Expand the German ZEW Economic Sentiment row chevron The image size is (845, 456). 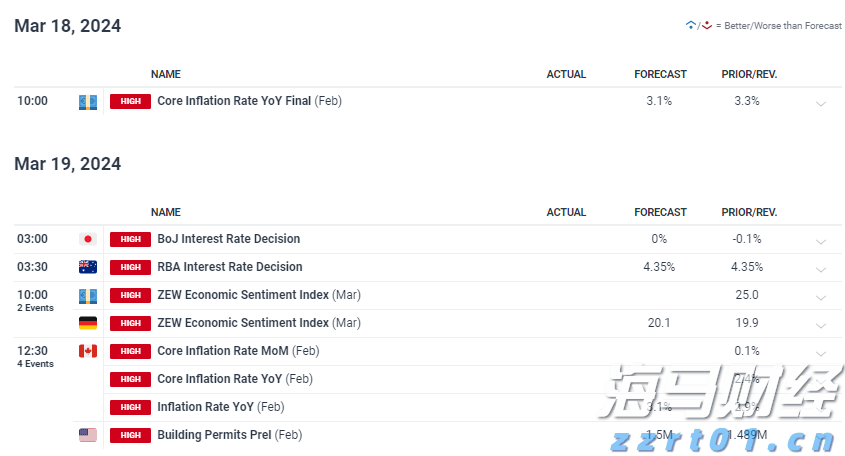coord(821,325)
